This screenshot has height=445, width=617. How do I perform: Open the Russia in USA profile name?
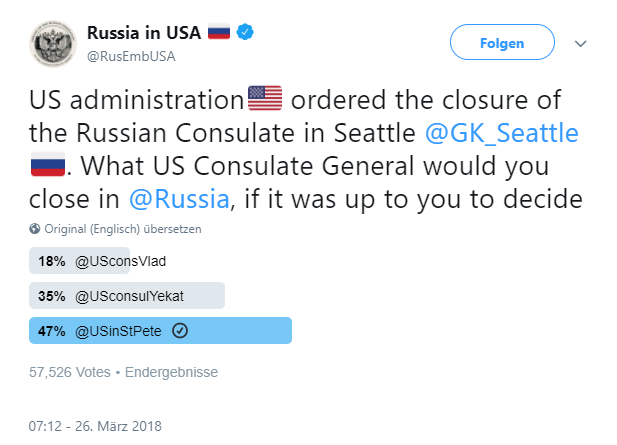[144, 32]
